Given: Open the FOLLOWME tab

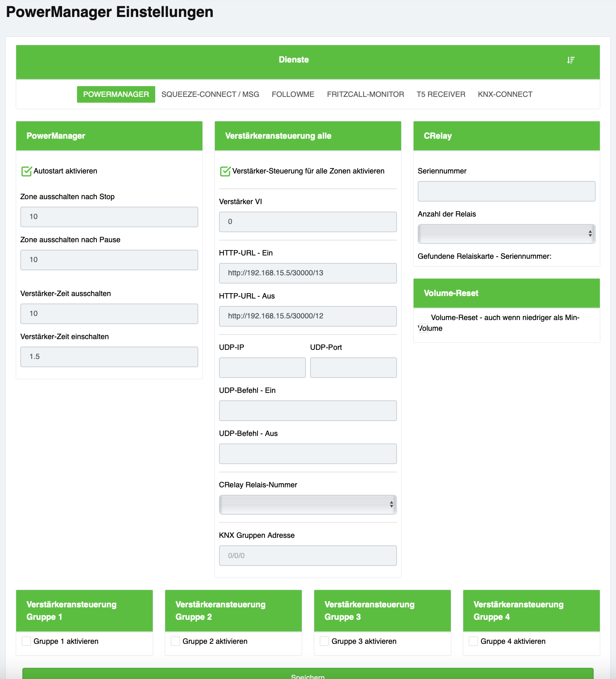Looking at the screenshot, I should click(x=293, y=94).
